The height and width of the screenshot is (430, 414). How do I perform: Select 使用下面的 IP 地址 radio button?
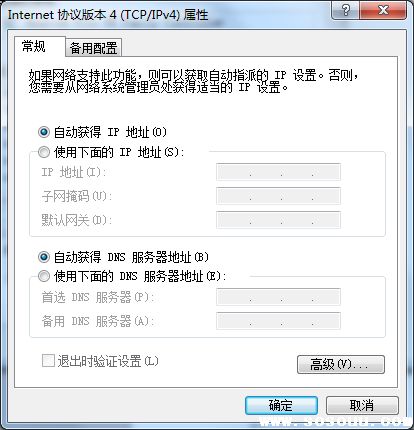coord(44,152)
